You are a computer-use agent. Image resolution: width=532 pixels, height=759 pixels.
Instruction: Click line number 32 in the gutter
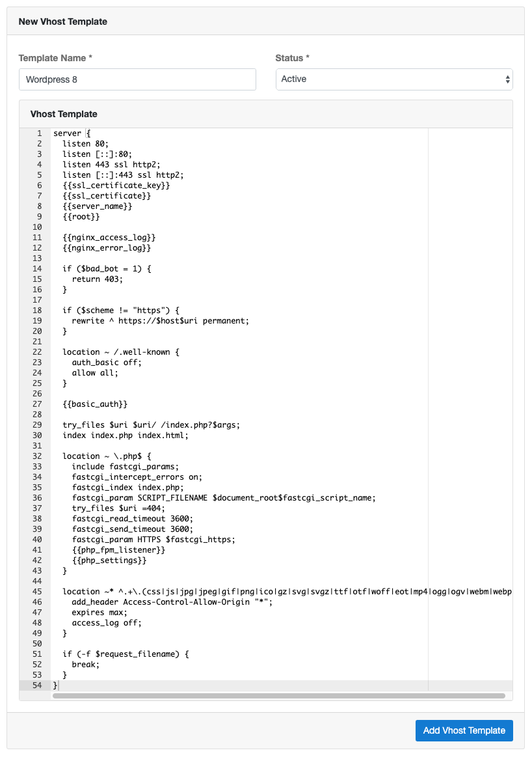(x=37, y=456)
